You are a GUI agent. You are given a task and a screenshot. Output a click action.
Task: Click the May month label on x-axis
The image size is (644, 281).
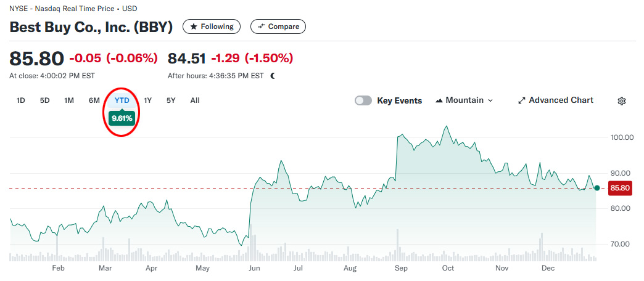[x=202, y=268]
